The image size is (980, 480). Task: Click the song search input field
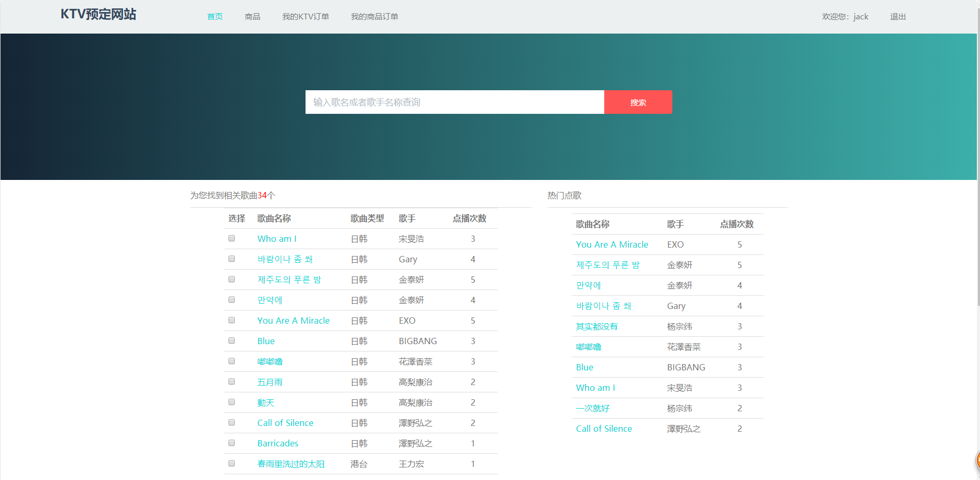click(454, 102)
